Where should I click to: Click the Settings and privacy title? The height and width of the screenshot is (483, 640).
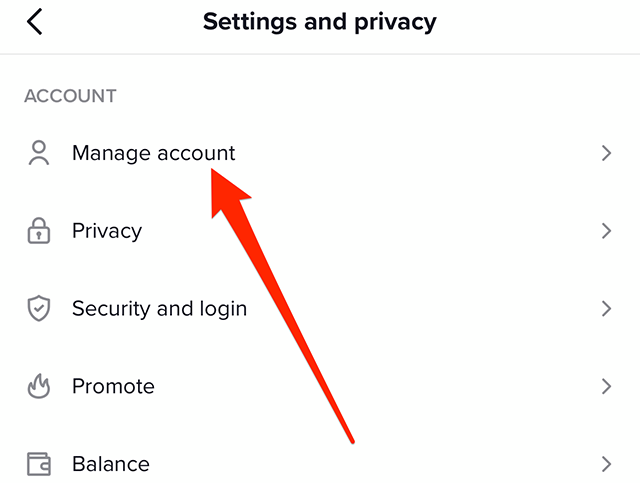tap(320, 22)
